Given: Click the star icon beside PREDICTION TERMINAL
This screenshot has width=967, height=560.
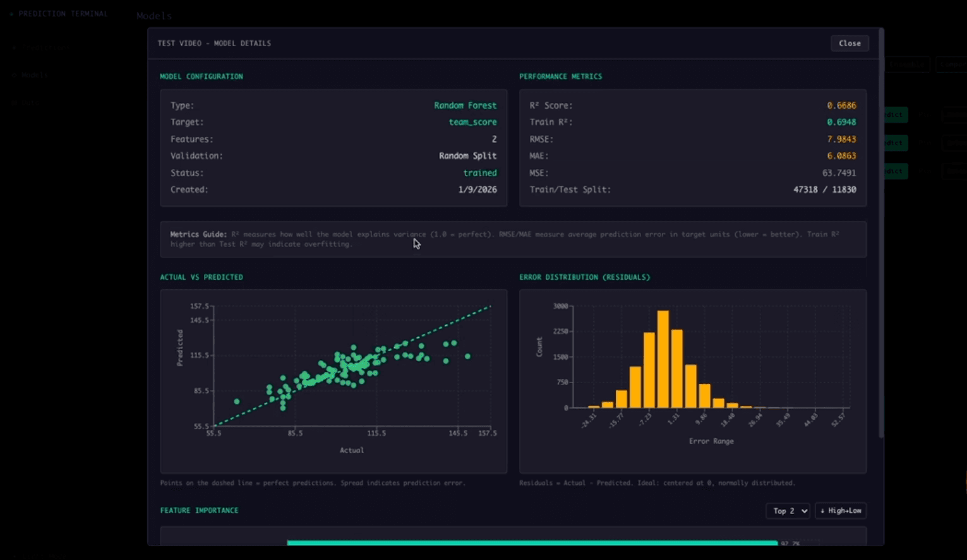Looking at the screenshot, I should coord(11,13).
